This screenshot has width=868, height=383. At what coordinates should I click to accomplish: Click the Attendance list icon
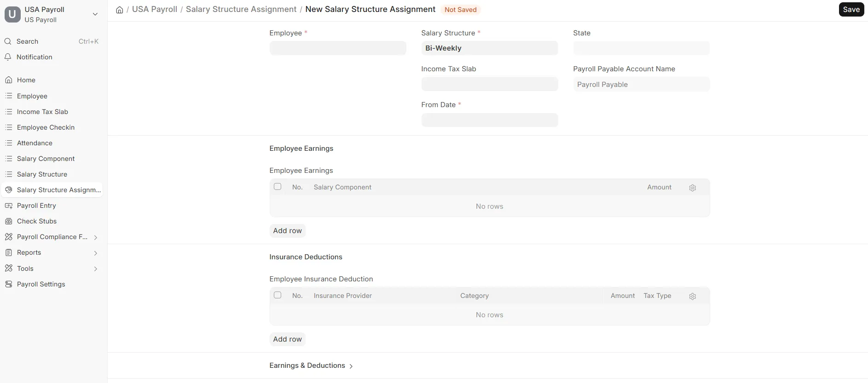pos(8,143)
